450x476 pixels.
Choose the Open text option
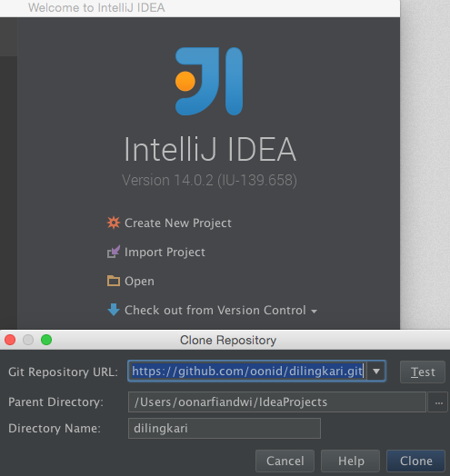pyautogui.click(x=139, y=282)
